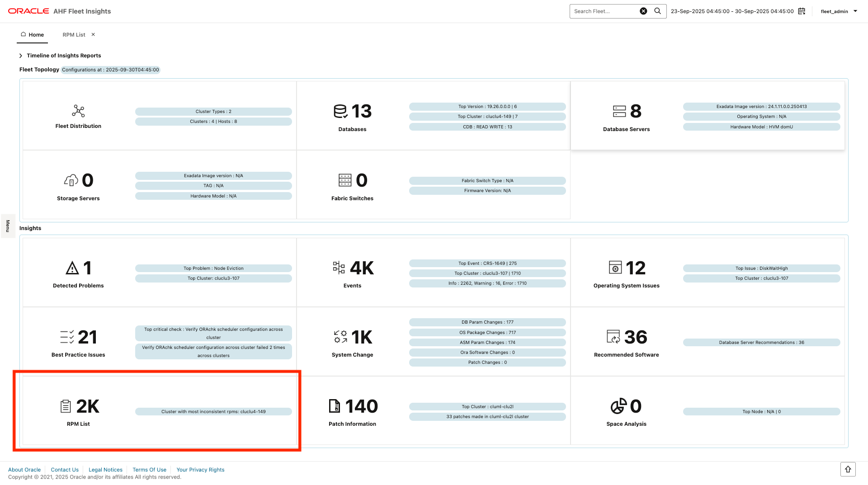
Task: Open the Detected Problems warning icon
Action: [x=71, y=268]
